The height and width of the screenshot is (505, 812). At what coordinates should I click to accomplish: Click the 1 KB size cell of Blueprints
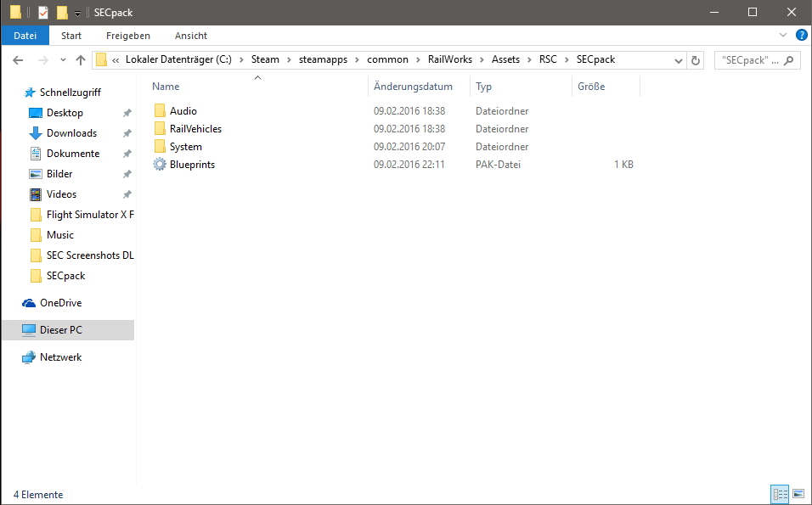click(x=623, y=165)
